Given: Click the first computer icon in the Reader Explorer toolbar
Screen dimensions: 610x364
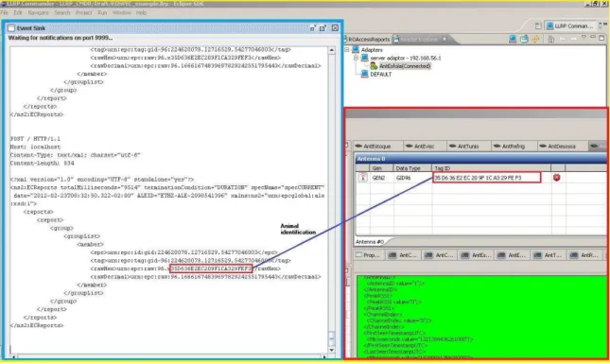Looking at the screenshot, I should (x=513, y=39).
